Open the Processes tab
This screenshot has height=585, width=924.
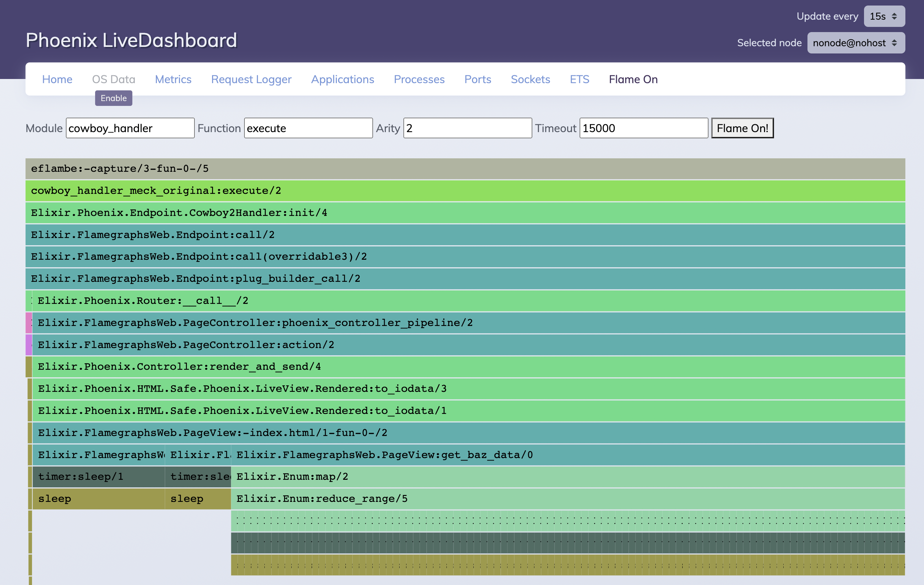tap(419, 79)
